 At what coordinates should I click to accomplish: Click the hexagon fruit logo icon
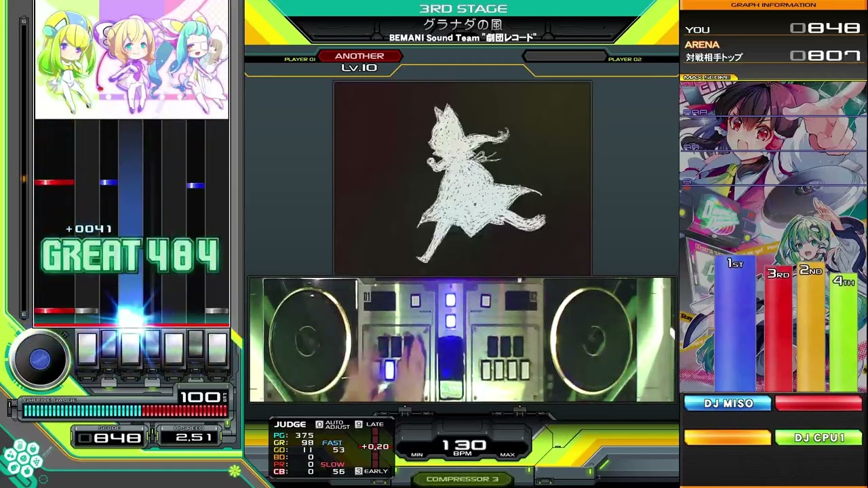pos(22,458)
